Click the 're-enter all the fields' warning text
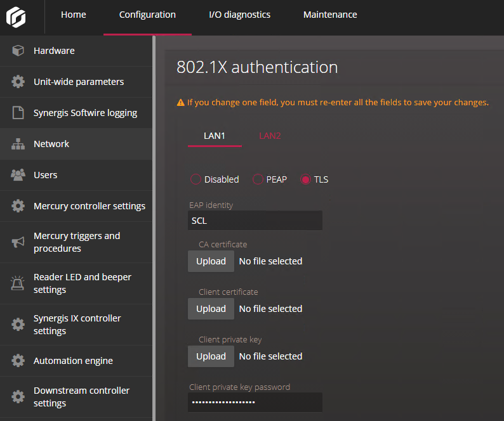The image size is (504, 421). click(338, 103)
